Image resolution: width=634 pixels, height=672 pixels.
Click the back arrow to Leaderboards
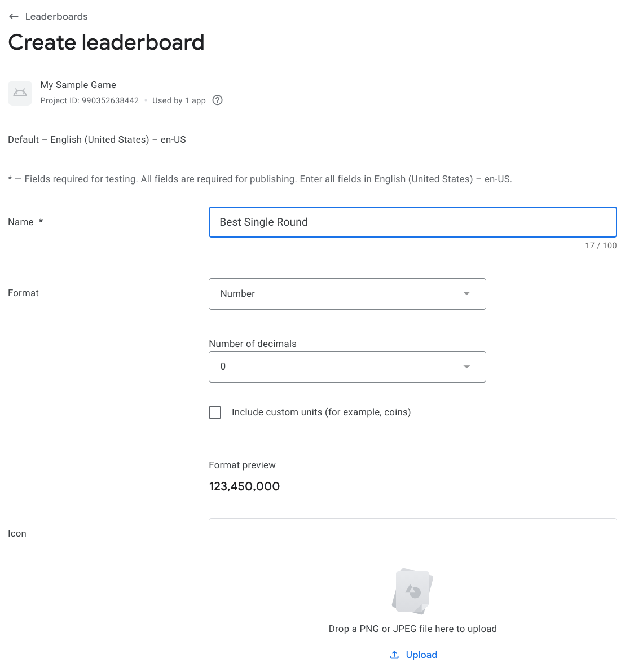click(14, 16)
